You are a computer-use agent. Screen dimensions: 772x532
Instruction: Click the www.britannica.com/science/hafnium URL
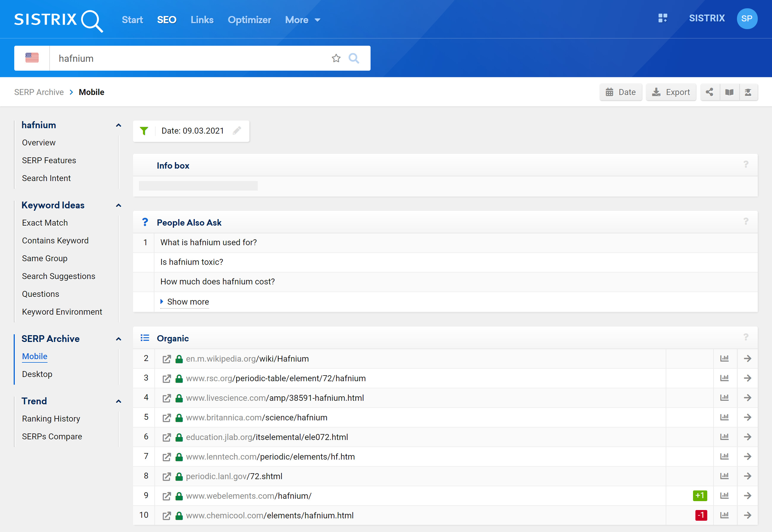click(257, 417)
